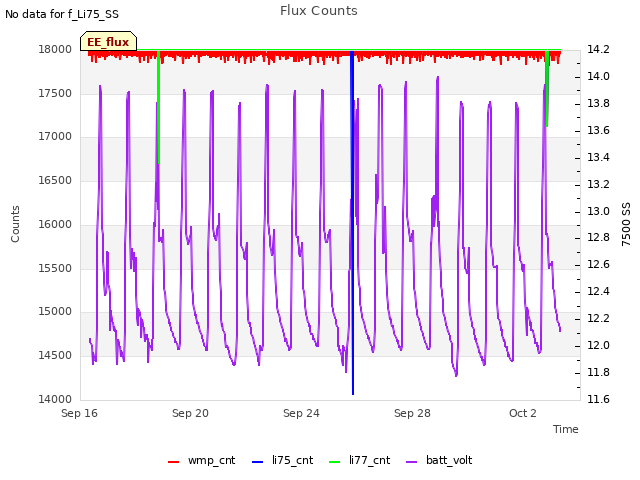This screenshot has height=480, width=640.
Task: Click the 17500 left axis tick label
Action: coord(55,93)
